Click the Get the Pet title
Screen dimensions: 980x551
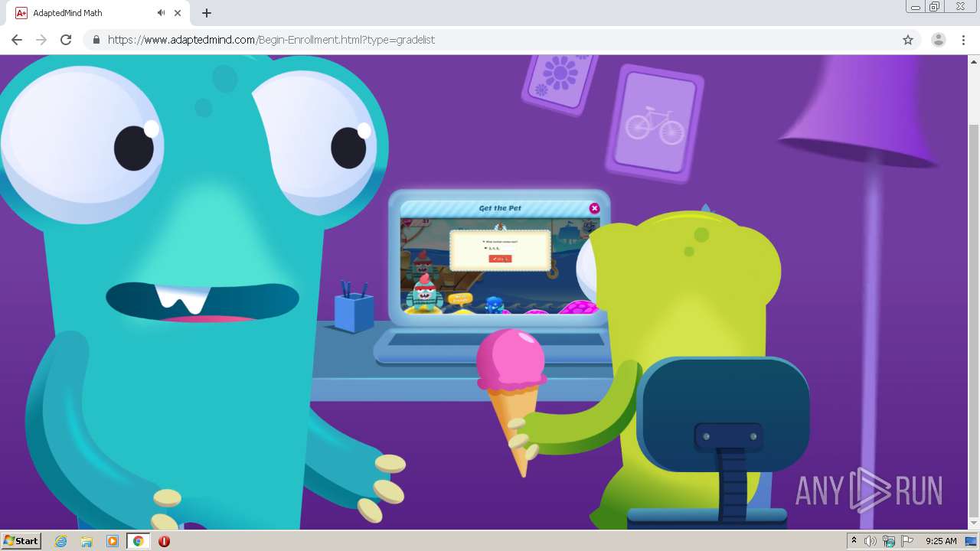[x=500, y=208]
